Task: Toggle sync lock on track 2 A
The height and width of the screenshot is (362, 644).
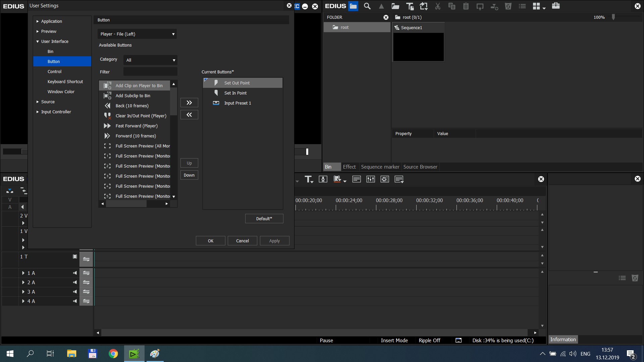Action: (86, 283)
